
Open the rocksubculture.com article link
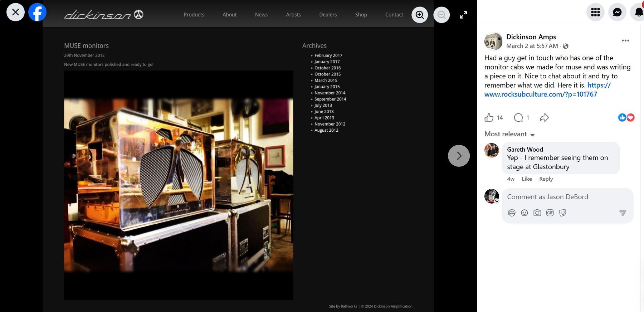(x=541, y=94)
